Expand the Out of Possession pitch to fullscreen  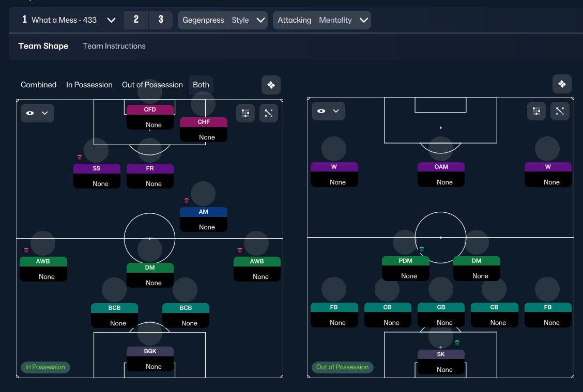[x=560, y=111]
